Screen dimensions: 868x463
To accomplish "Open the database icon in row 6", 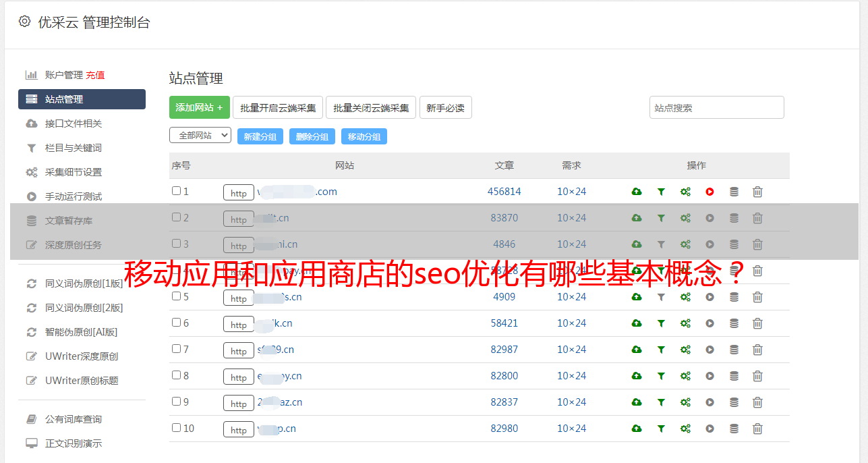I will tap(734, 323).
